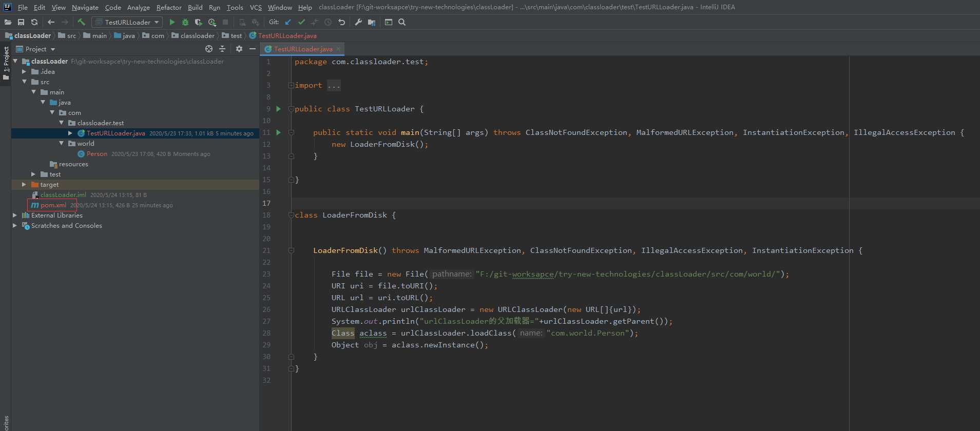Click the classLoader breadcrumb
Viewport: 980px width, 431px height.
pyautogui.click(x=28, y=35)
